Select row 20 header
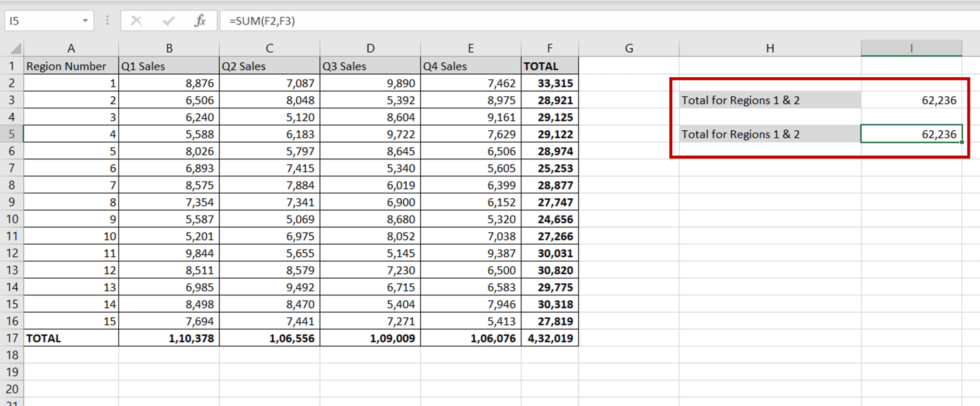 (x=11, y=389)
